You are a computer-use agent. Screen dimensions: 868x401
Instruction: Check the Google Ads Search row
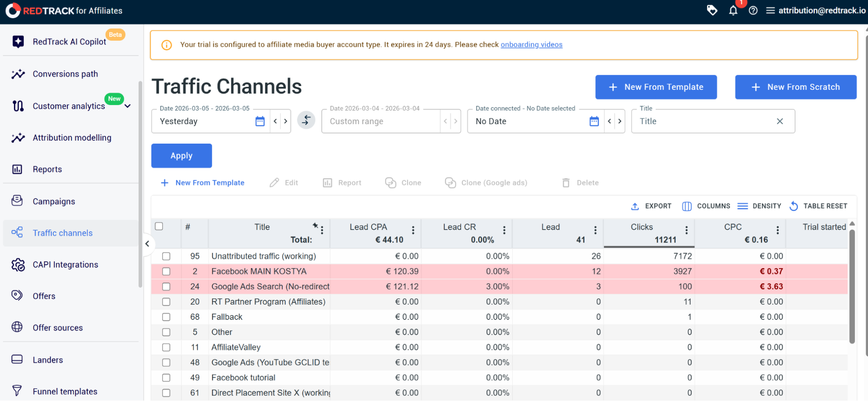pos(166,287)
